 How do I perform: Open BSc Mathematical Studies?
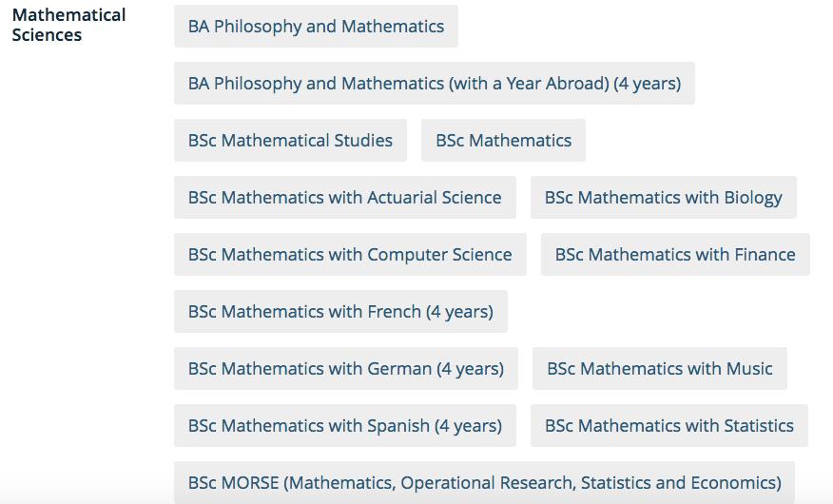[x=290, y=141]
